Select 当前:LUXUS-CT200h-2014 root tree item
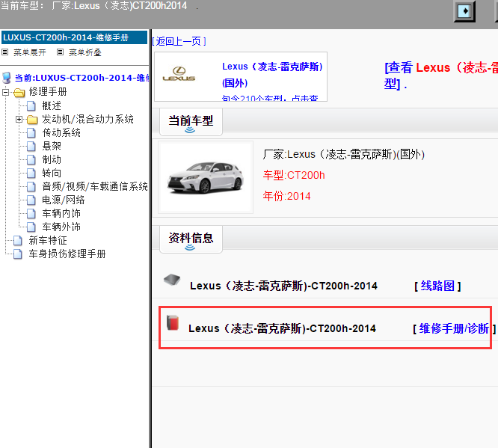 (82, 78)
